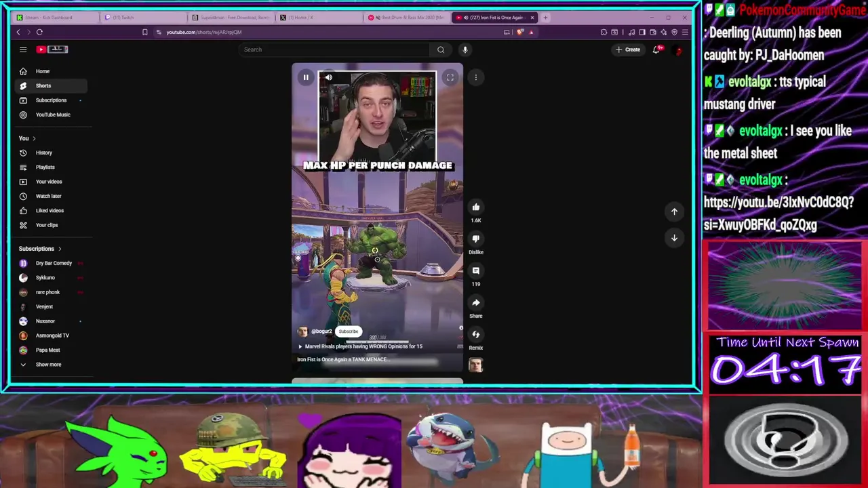Open rare phonk channel
Image resolution: width=868 pixels, height=488 pixels.
pos(51,292)
